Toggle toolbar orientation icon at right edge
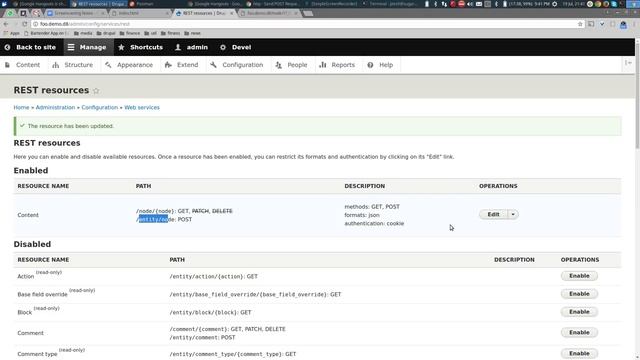The image size is (640, 360). [628, 63]
